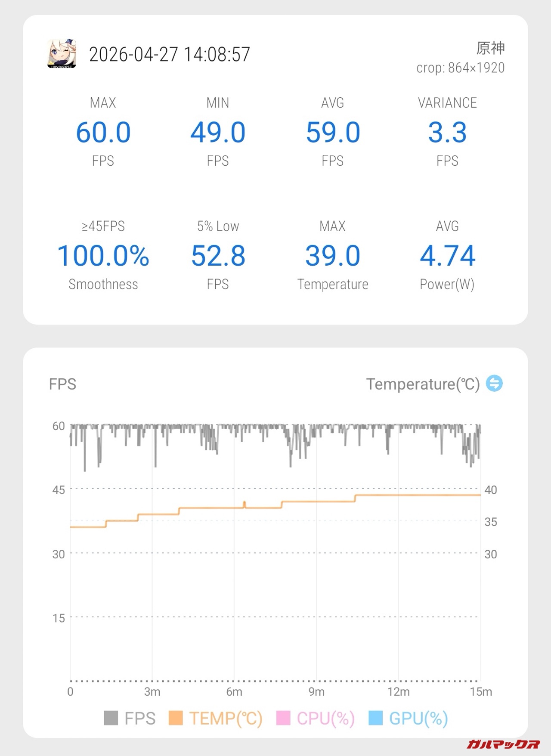Click the AVG 59.0 FPS stat
Viewport: 551px width, 756px height.
pos(333,132)
